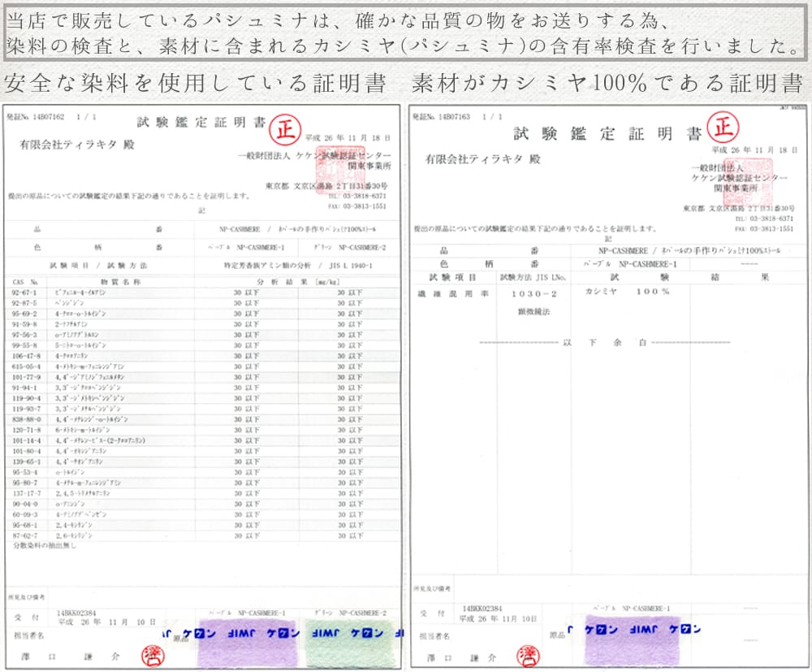
Task: Click the 顕微鏡法 text
Action: [533, 312]
